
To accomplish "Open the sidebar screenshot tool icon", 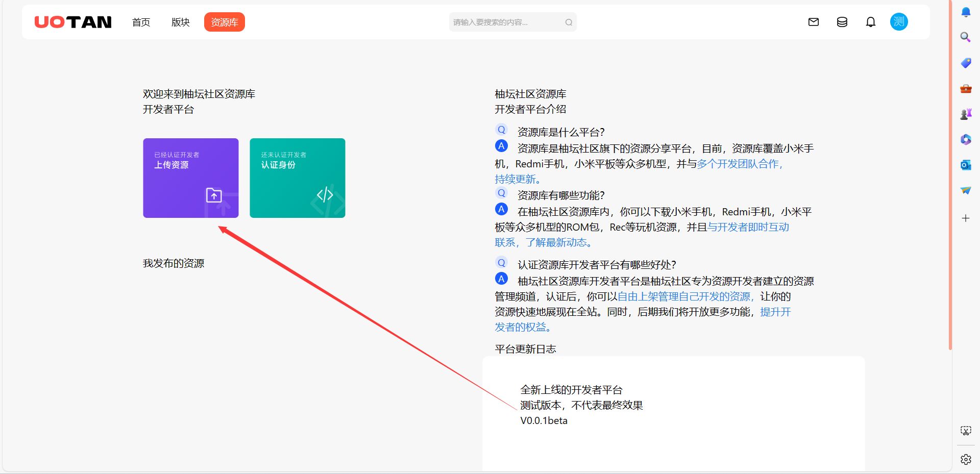I will 966,431.
